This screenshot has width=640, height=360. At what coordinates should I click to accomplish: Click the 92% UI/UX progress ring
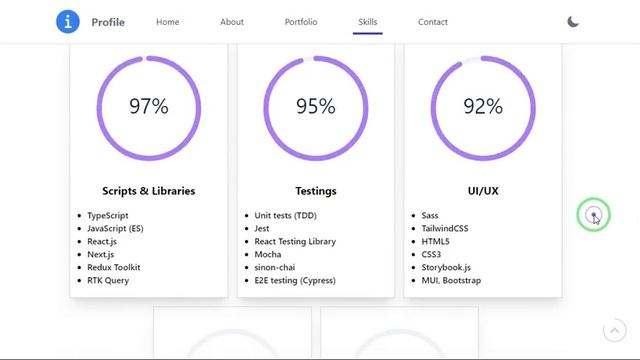point(483,108)
